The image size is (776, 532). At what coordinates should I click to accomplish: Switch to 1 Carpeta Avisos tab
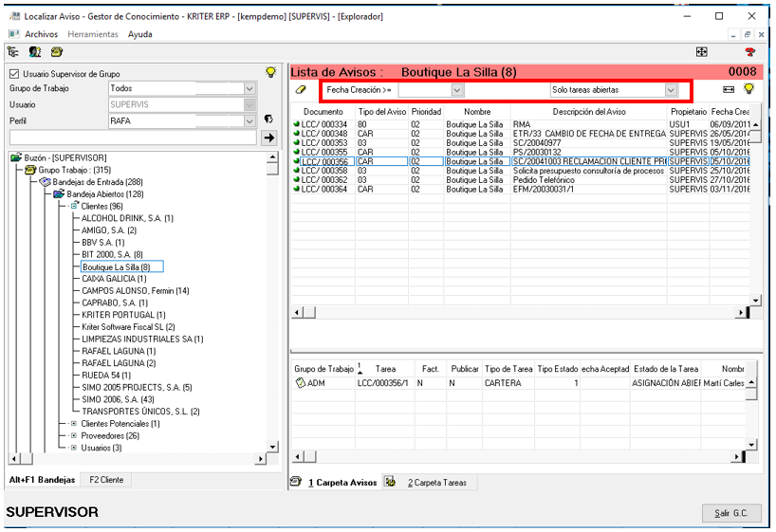342,483
